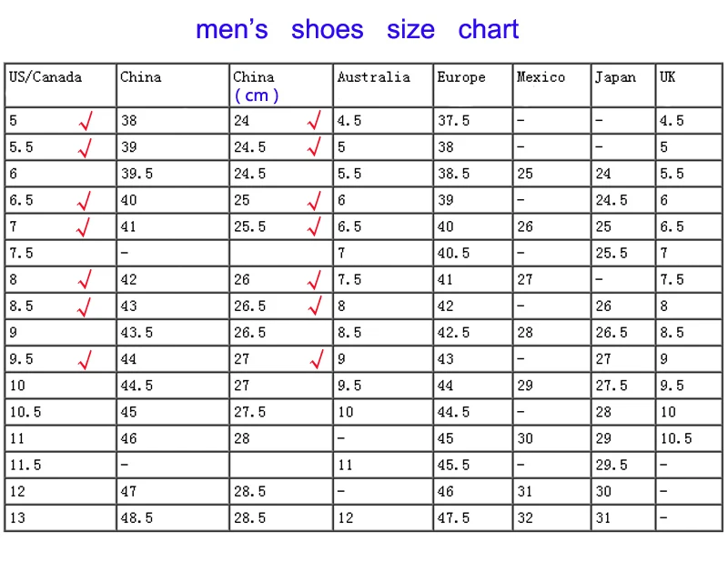Click the red checkmark next to 24 cm
Screen dimensions: 728x562
coord(314,120)
